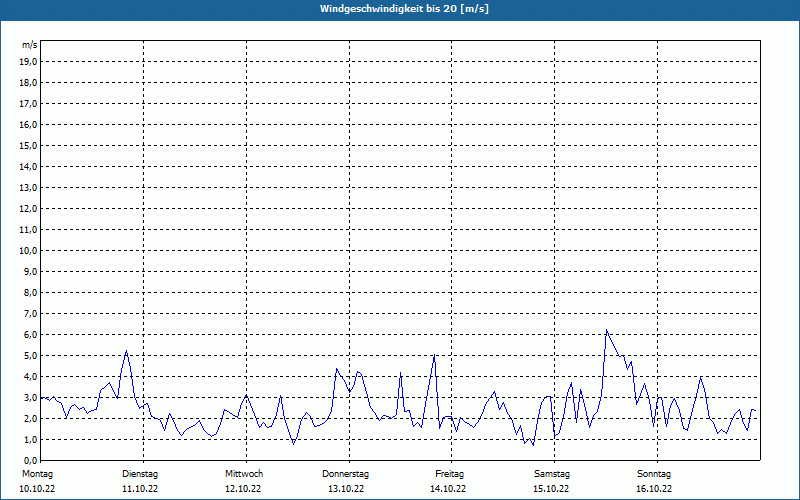Select the 10,0 axis value
This screenshot has width=800, height=500.
point(28,251)
